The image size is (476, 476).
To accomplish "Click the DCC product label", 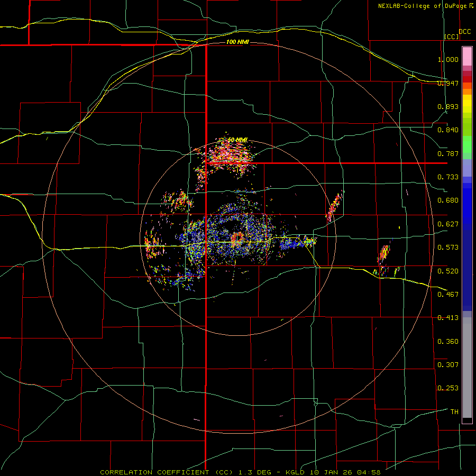I will tap(464, 32).
